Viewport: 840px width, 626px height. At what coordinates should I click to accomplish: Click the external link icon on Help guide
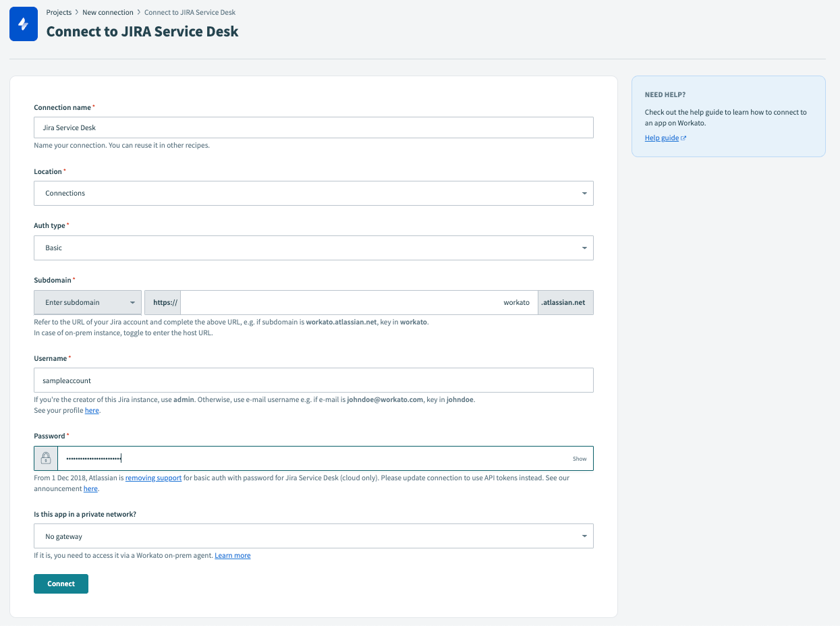tap(684, 137)
